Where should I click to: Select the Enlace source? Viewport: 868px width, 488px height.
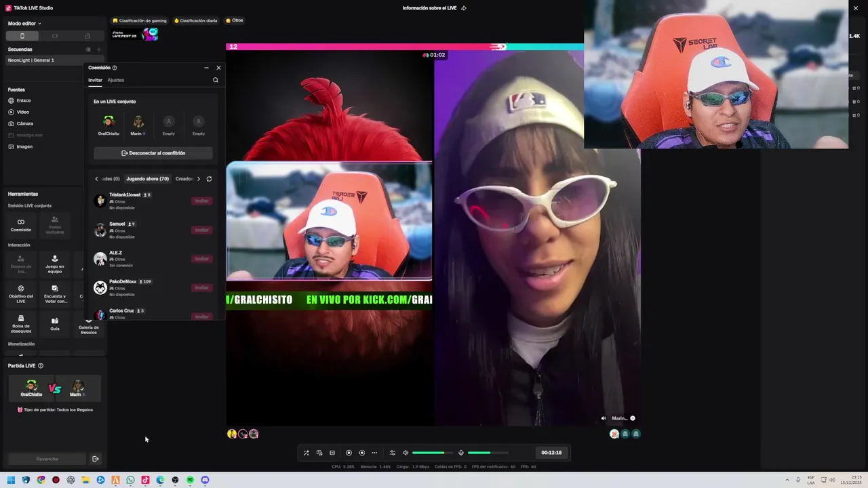[20, 100]
